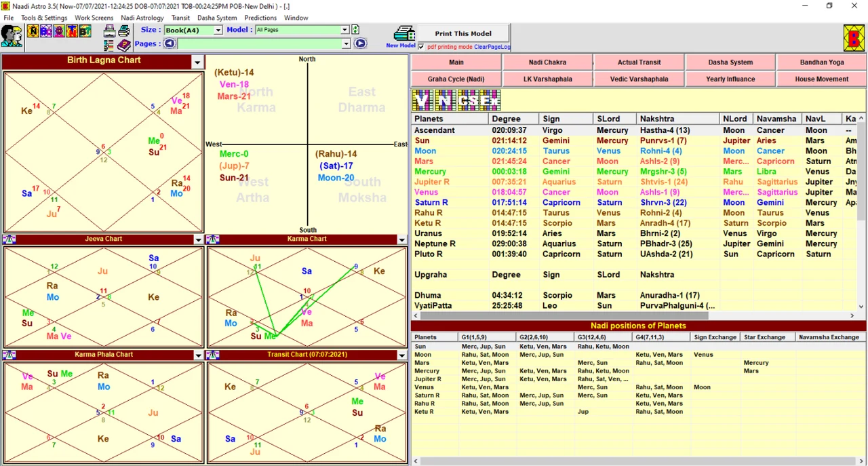Click the planets table vertical scrollbar
This screenshot has width=868, height=466.
click(x=862, y=212)
